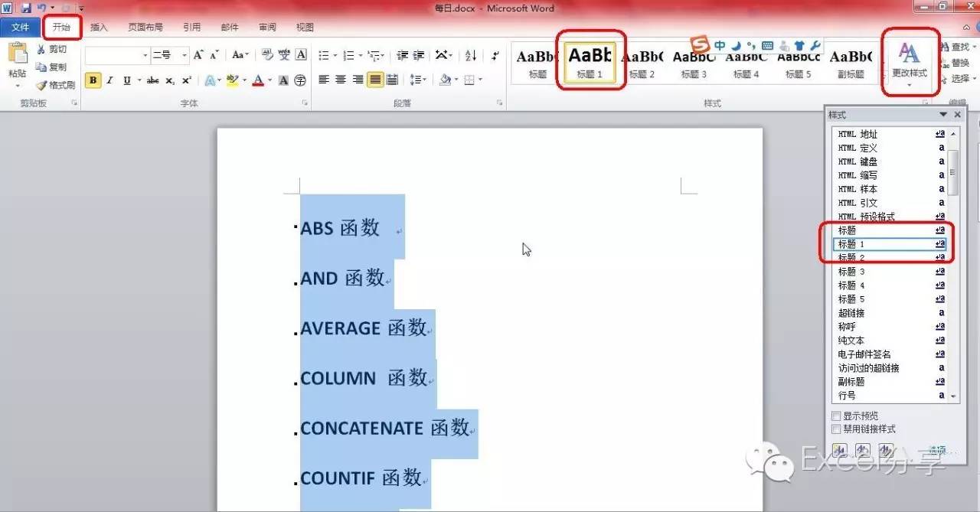
Task: Click the Sort (A-Z) paragraph icon
Action: [x=471, y=55]
